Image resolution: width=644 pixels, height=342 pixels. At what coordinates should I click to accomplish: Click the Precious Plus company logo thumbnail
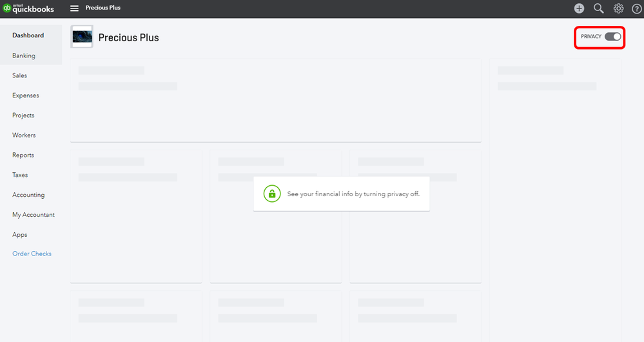point(82,37)
